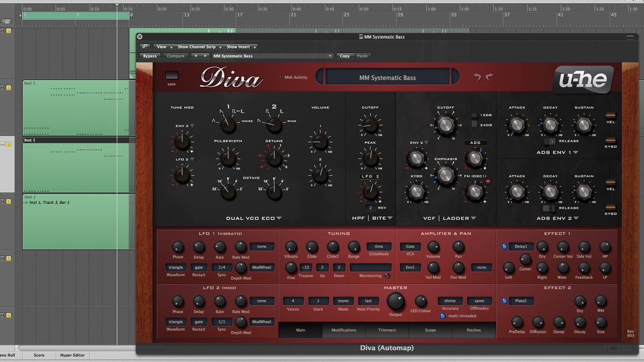Switch to the Modifications tab in Diva
Screen dimensions: 644x362
pos(343,330)
